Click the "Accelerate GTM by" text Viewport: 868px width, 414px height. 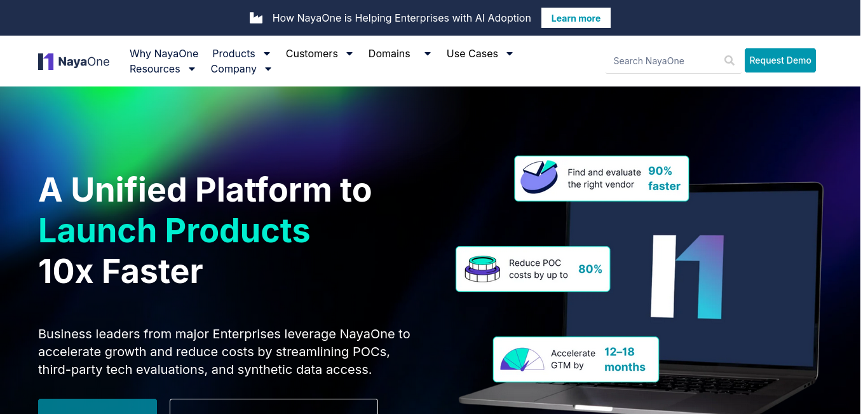click(573, 359)
